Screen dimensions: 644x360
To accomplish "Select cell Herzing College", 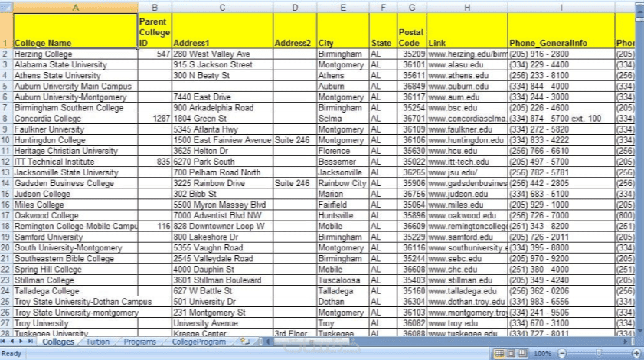I will coord(75,54).
